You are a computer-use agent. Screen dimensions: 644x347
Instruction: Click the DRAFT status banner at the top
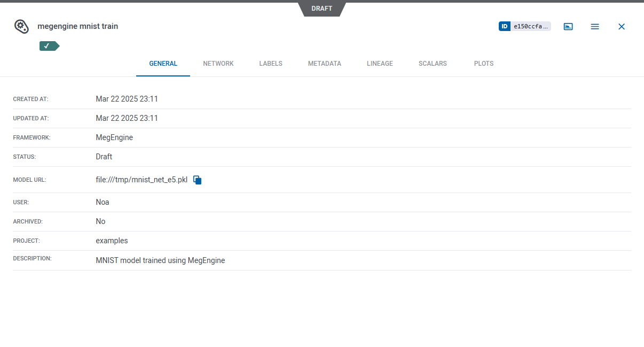321,8
